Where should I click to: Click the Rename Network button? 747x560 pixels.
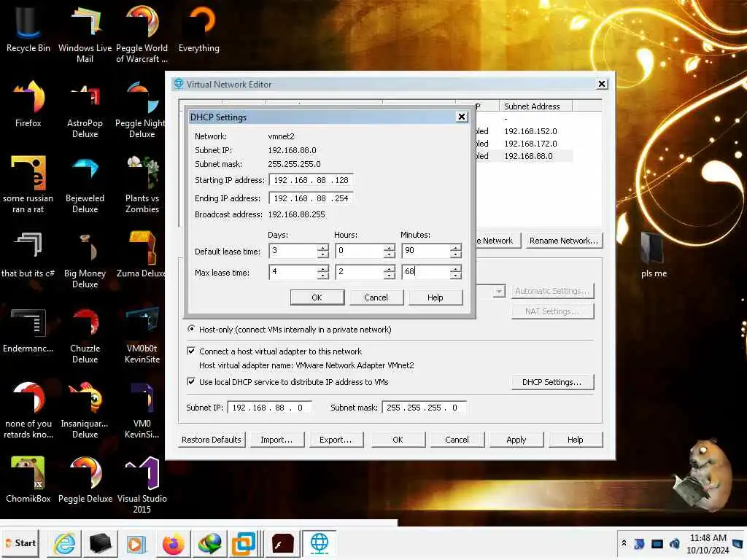point(563,241)
